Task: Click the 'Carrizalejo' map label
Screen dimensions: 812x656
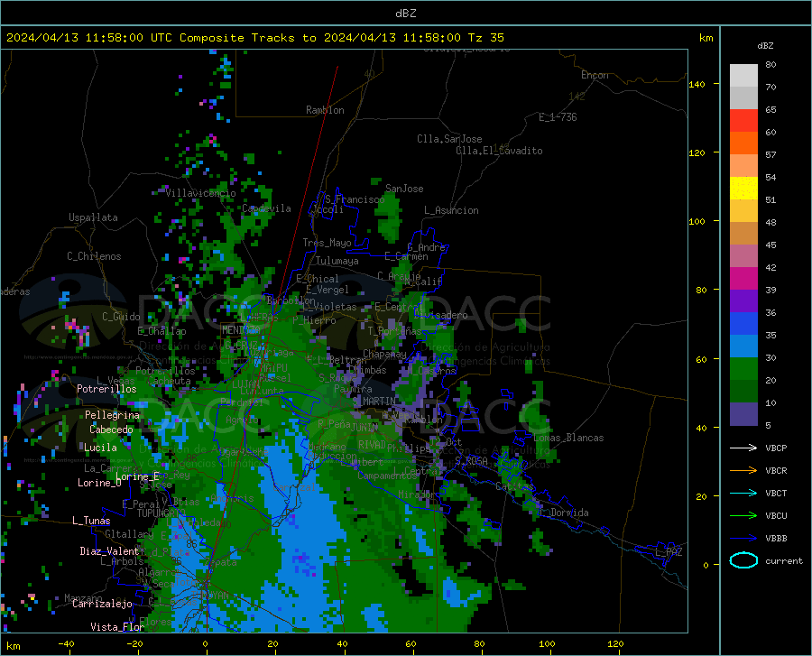Action: pos(103,604)
